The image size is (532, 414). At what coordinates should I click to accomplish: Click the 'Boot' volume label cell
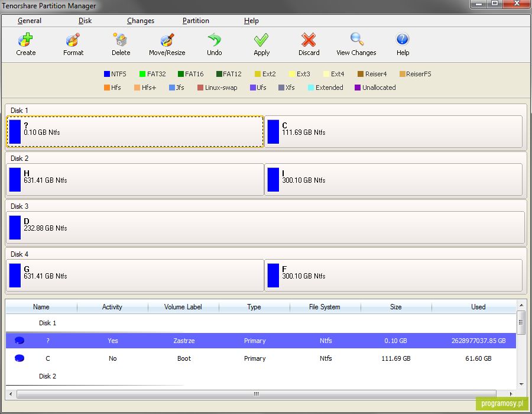184,358
